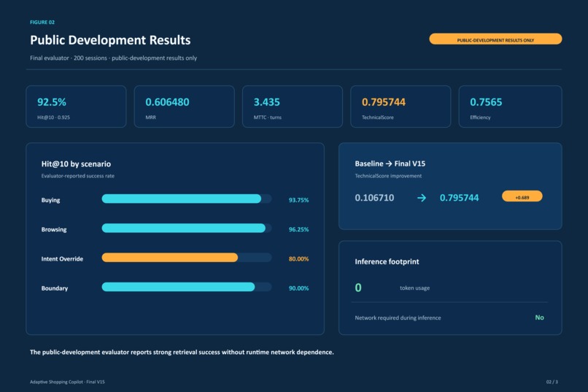The image size is (588, 392).
Task: Click the Inference footprint heading
Action: 387,261
